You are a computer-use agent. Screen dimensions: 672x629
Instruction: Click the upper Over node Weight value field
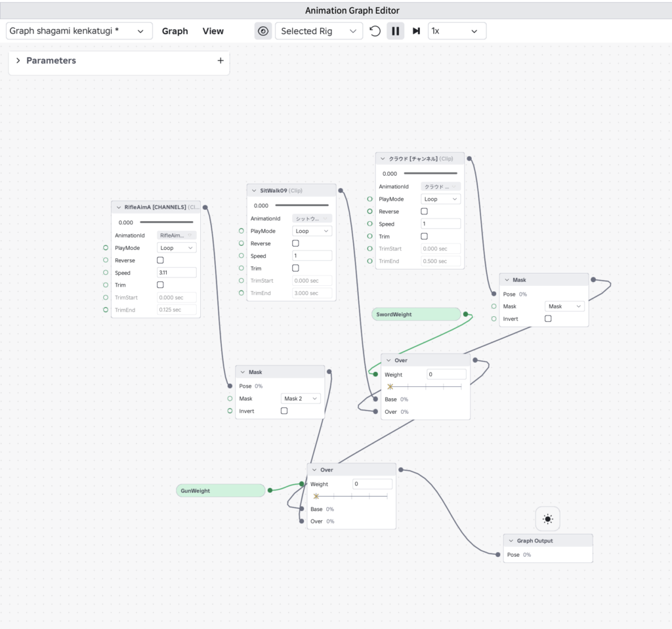[x=446, y=374]
